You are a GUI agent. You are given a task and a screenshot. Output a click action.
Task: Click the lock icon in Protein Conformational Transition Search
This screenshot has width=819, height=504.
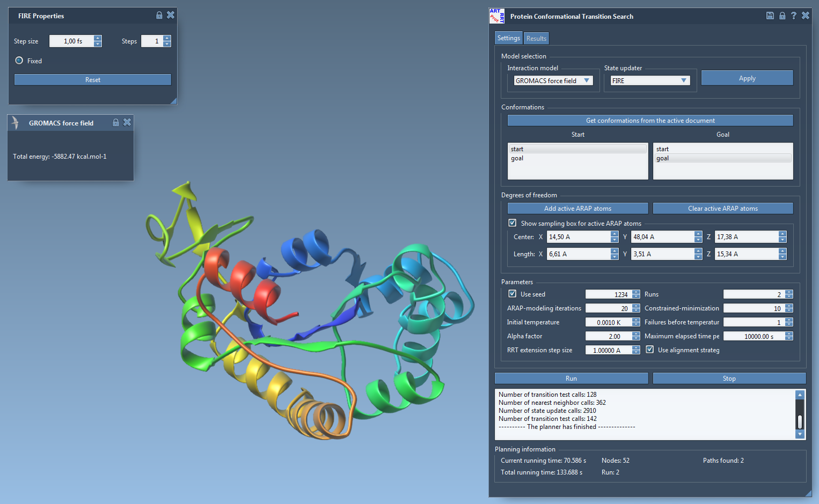pos(782,16)
